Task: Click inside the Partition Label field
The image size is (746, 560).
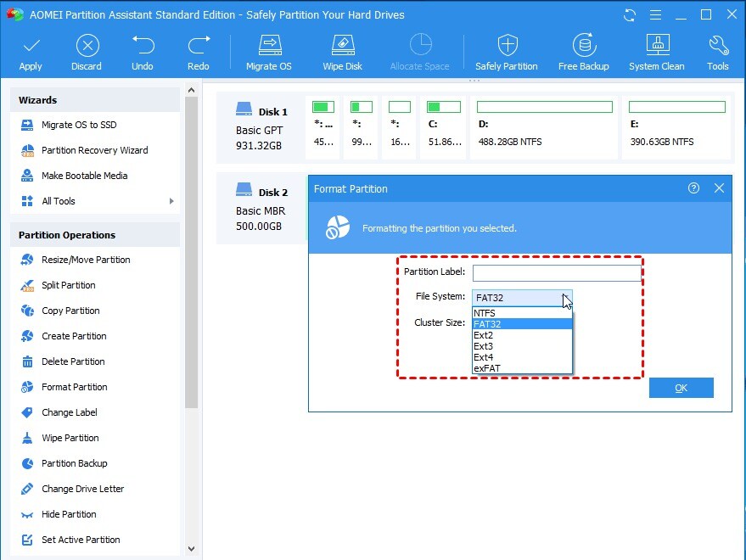Action: [556, 272]
